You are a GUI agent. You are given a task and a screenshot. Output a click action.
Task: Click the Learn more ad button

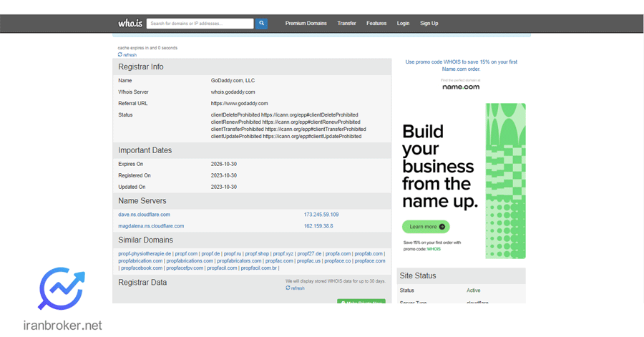[x=426, y=227]
